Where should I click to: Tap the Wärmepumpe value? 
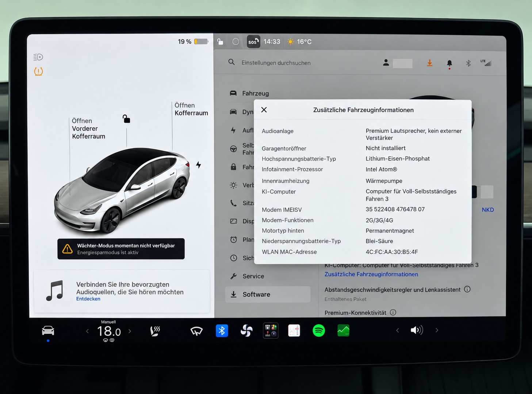384,181
